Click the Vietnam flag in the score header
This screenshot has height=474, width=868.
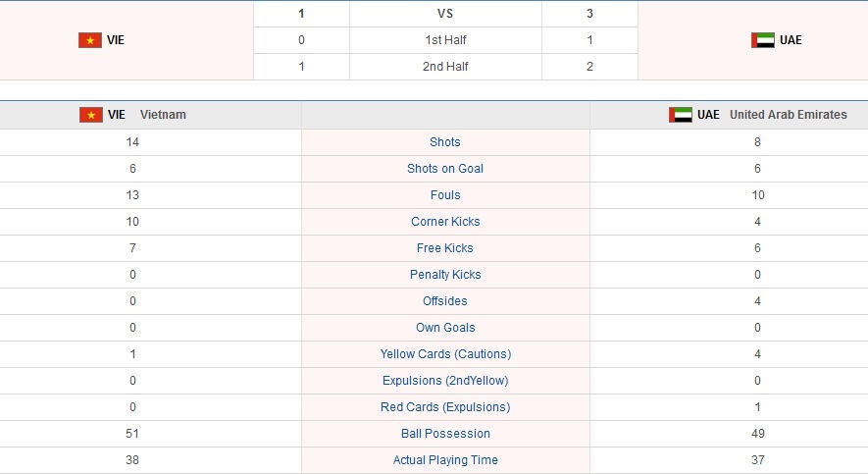point(90,40)
